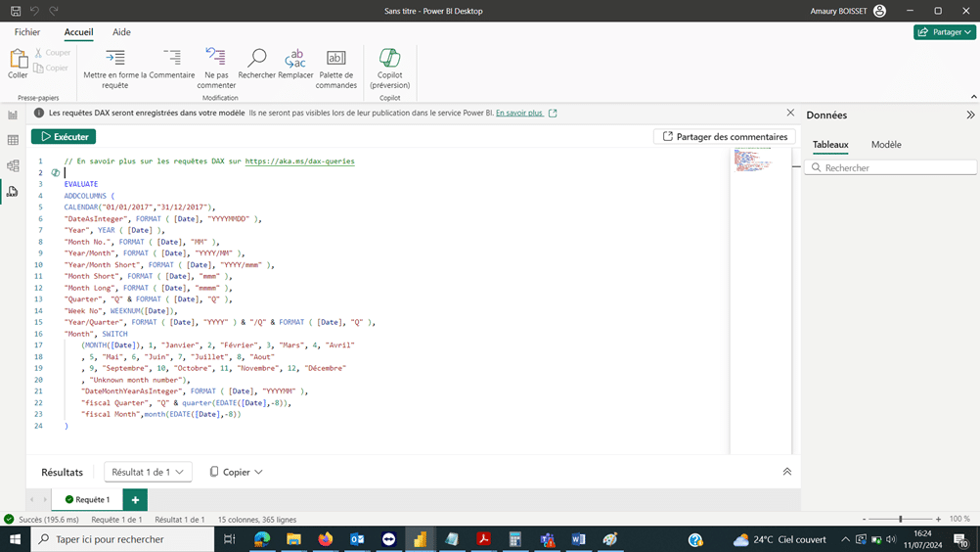The width and height of the screenshot is (980, 552).
Task: Follow the En savoir plus link
Action: pos(519,114)
